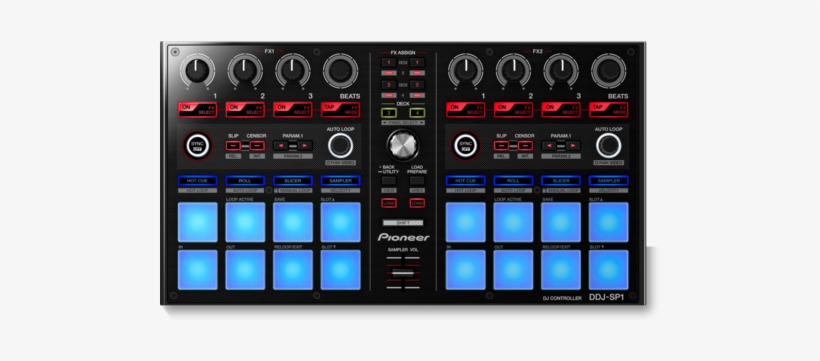The height and width of the screenshot is (361, 820).
Task: Tap the FX2 TAP / FX MODE button
Action: click(609, 110)
